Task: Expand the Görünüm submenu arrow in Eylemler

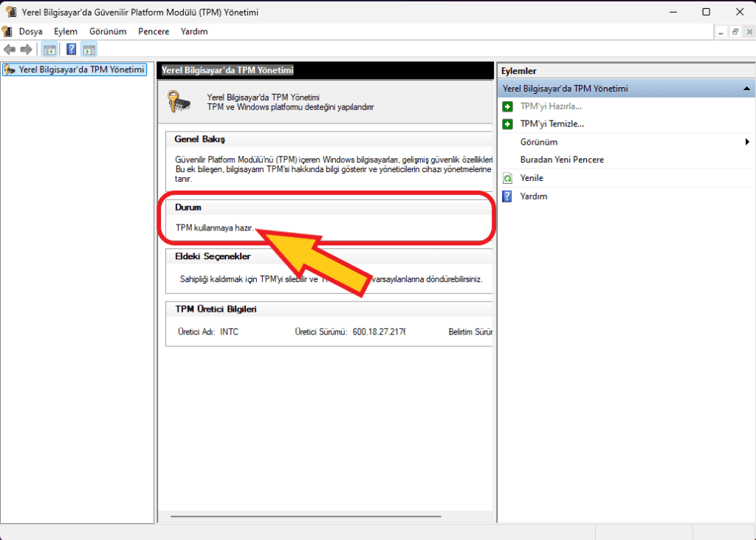Action: click(x=747, y=142)
